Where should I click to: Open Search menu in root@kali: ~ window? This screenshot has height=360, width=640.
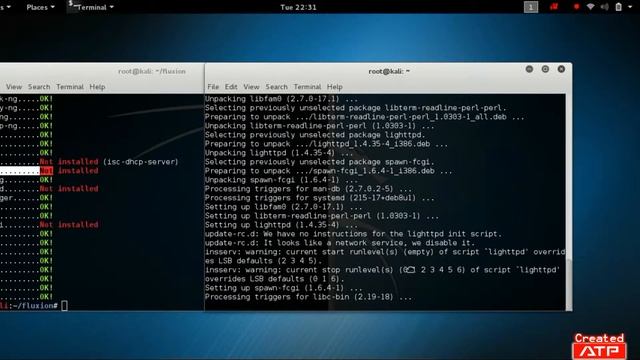click(276, 87)
